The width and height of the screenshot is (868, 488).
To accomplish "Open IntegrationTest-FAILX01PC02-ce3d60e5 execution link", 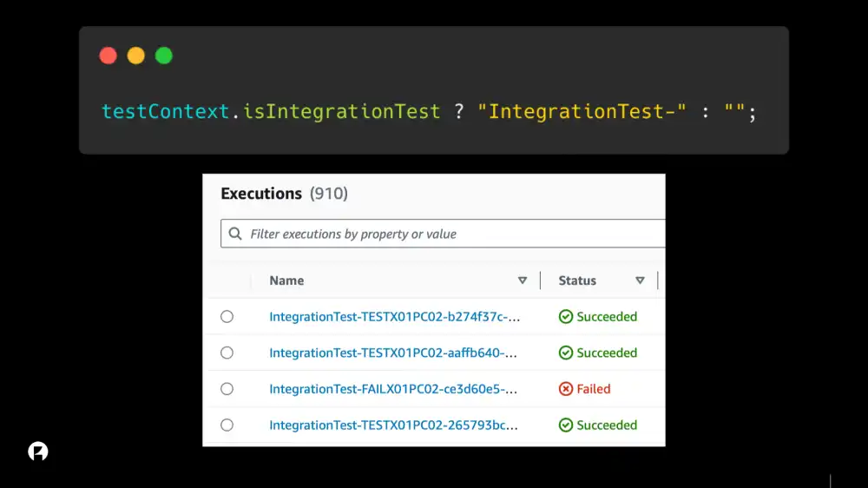I will point(393,389).
